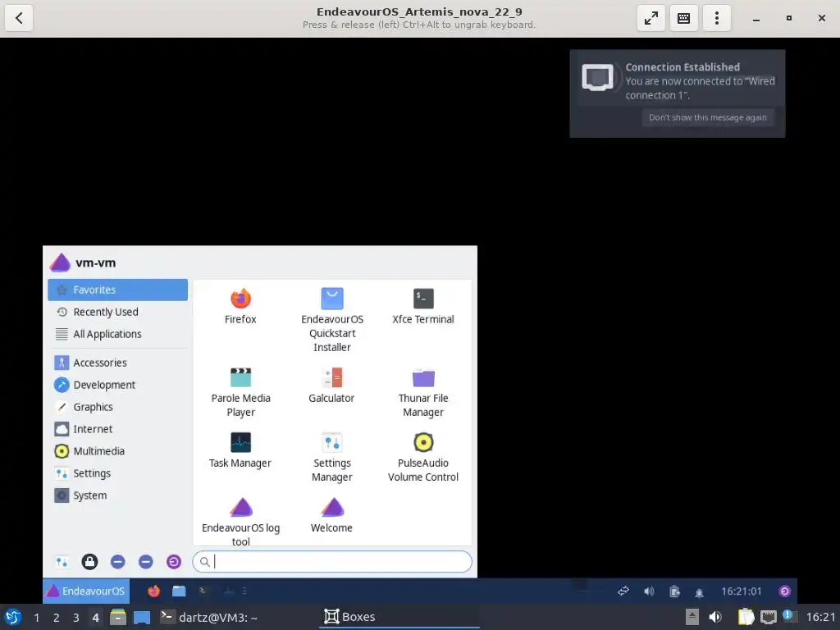Switch to host workspace 1
Screen dimensions: 840x630
click(36, 618)
